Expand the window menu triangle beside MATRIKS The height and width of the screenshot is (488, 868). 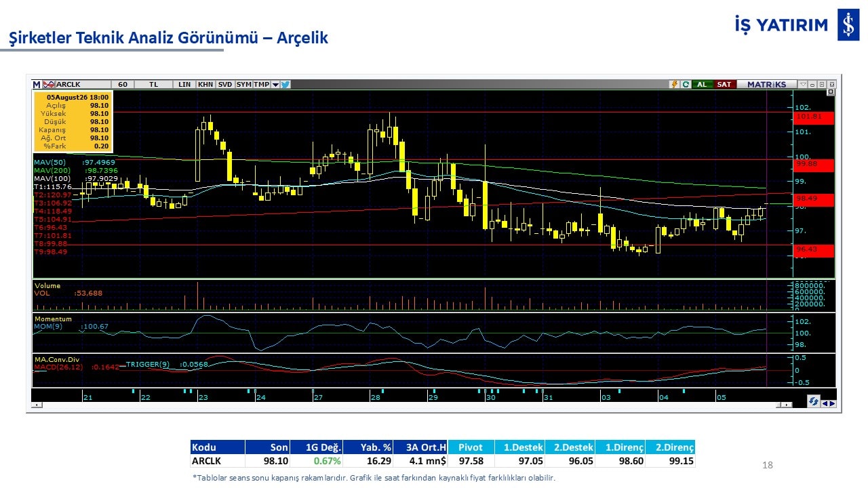click(x=803, y=85)
